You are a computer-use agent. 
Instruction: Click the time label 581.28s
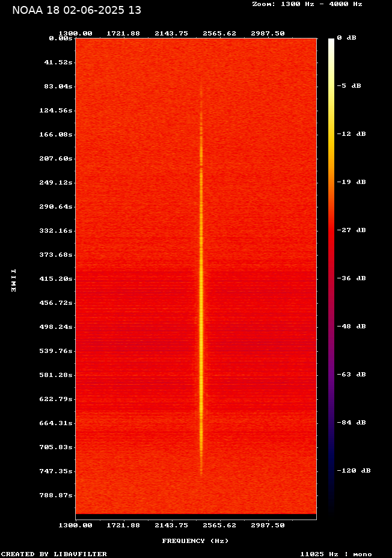pos(56,375)
